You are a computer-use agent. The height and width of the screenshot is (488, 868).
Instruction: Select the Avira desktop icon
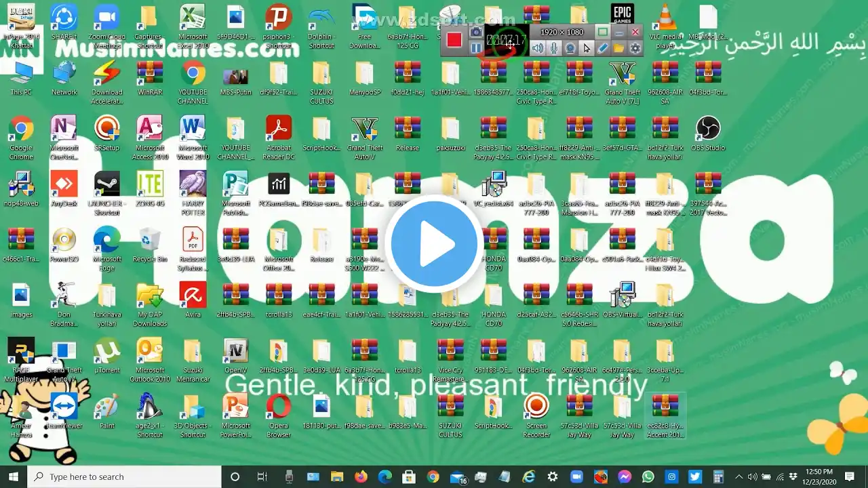click(x=193, y=301)
